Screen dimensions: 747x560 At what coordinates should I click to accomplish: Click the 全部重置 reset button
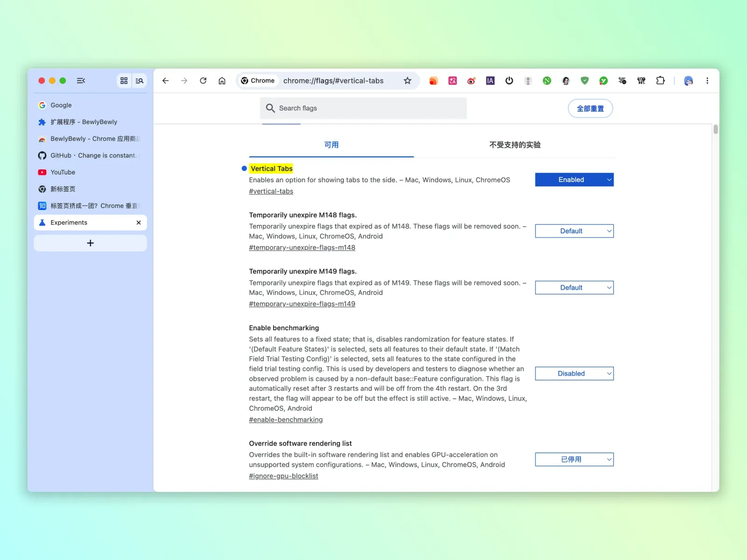click(x=590, y=108)
